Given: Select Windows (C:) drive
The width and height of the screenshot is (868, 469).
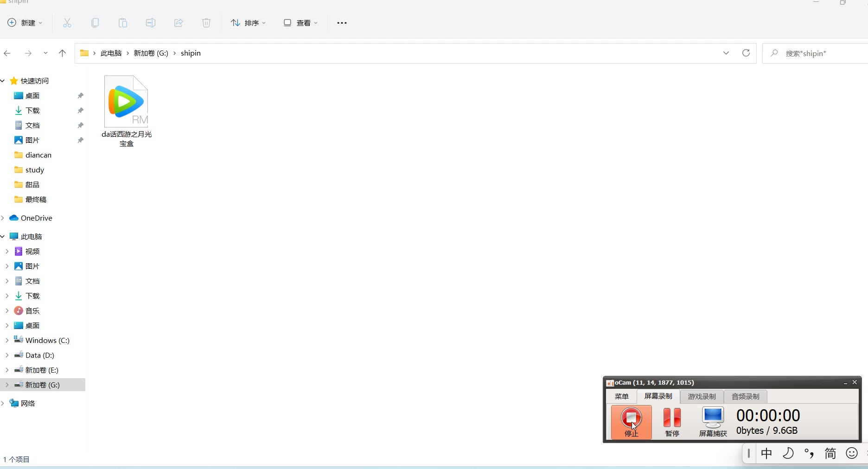Looking at the screenshot, I should coord(47,340).
